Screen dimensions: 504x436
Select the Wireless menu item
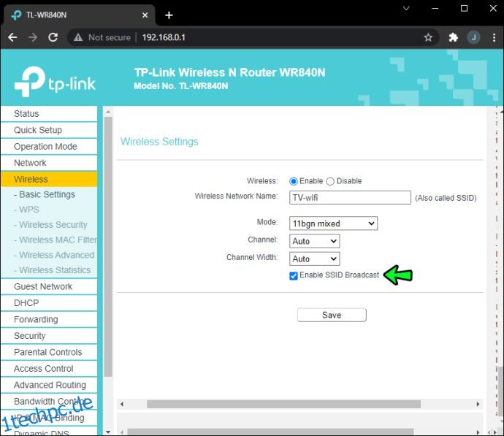49,179
